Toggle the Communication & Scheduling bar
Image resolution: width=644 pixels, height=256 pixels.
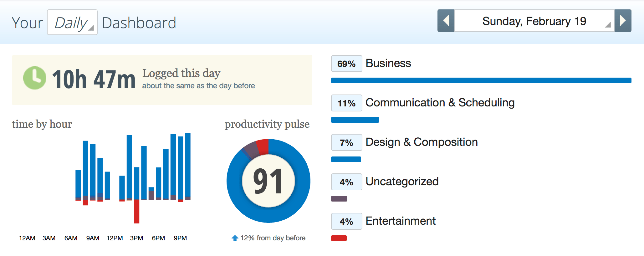(x=355, y=120)
